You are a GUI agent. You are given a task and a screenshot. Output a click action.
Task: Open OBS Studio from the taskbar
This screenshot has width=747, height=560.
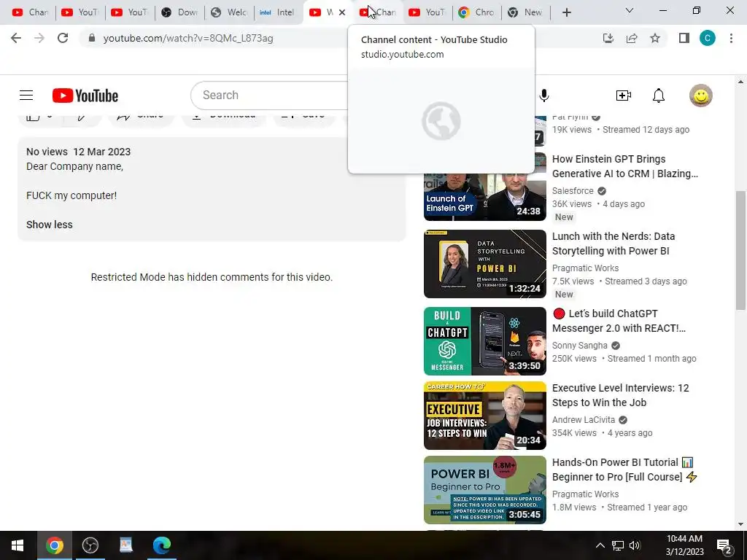[x=90, y=545]
